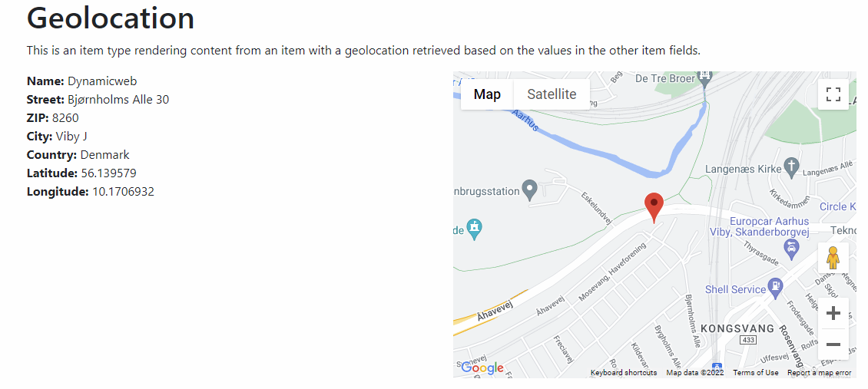Click the red location marker pin
This screenshot has width=868, height=389.
[654, 206]
